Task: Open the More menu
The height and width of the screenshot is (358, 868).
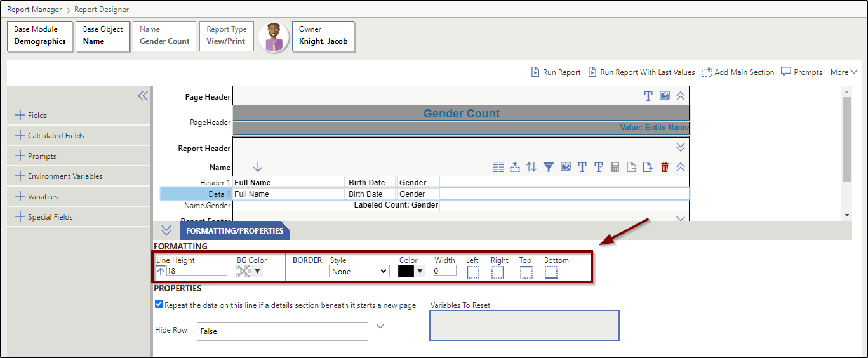Action: click(844, 72)
